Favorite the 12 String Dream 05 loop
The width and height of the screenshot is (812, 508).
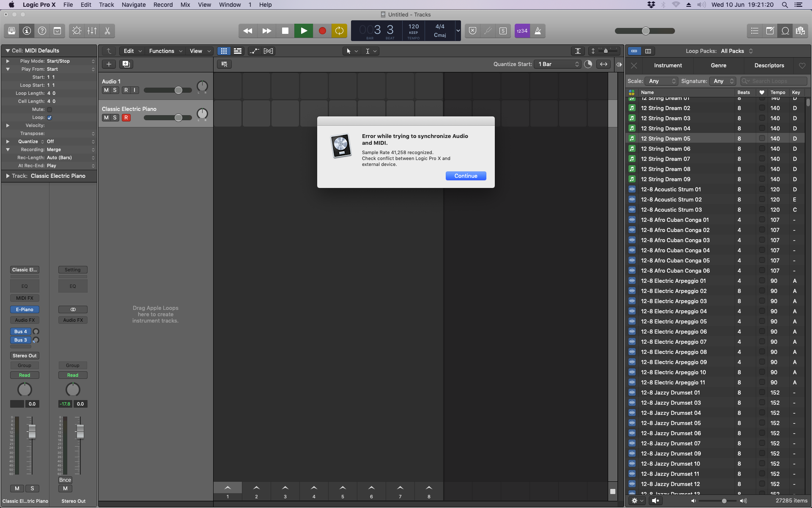[x=762, y=138]
